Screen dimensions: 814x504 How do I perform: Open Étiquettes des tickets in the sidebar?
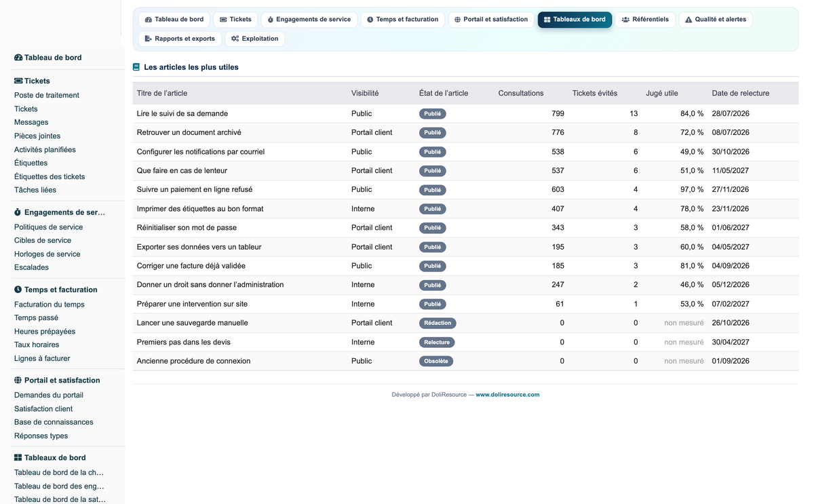pyautogui.click(x=50, y=177)
